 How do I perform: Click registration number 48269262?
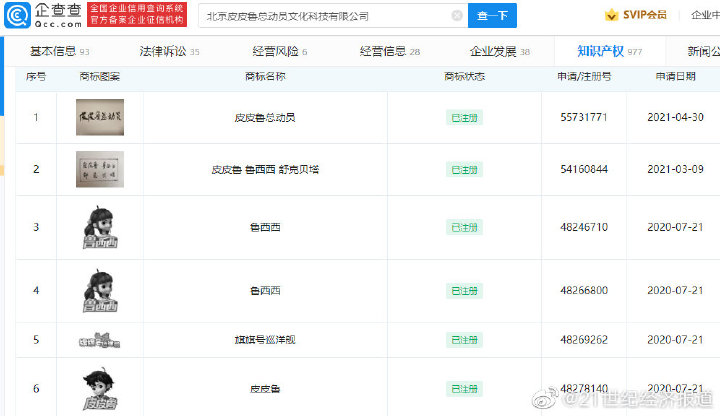[x=584, y=340]
